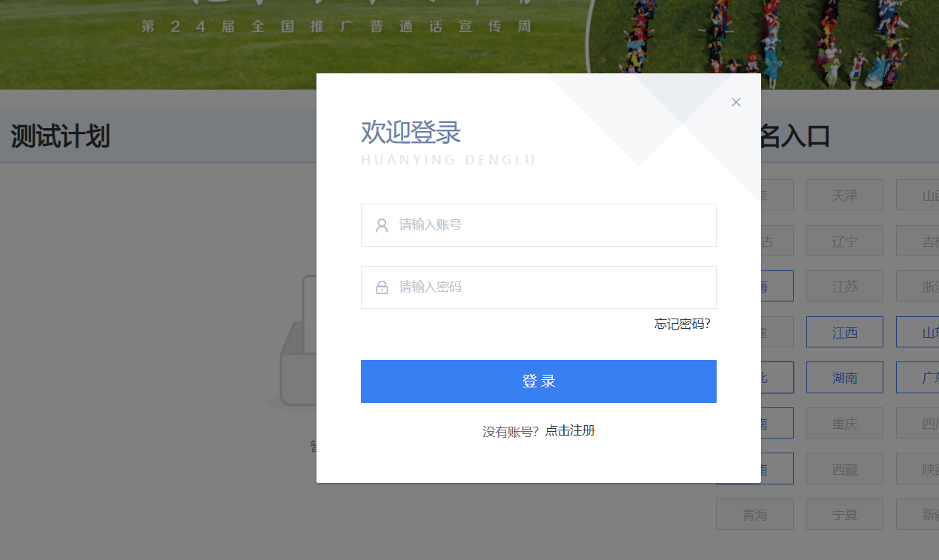Click the lock icon in the password field
939x560 pixels.
(382, 287)
